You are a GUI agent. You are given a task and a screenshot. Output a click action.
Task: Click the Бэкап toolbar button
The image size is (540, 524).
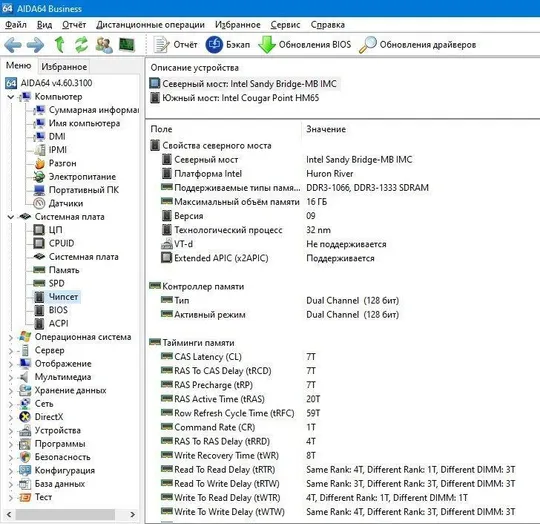[x=228, y=45]
